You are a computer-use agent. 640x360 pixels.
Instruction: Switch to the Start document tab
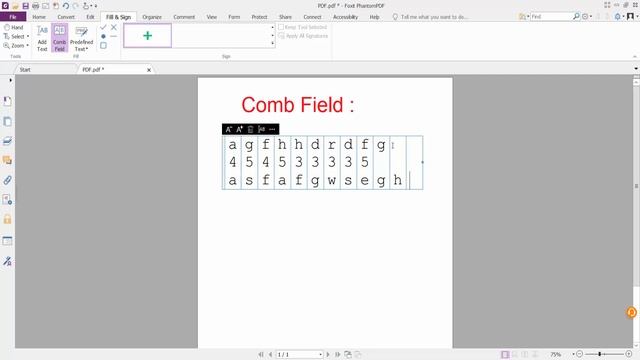25,69
